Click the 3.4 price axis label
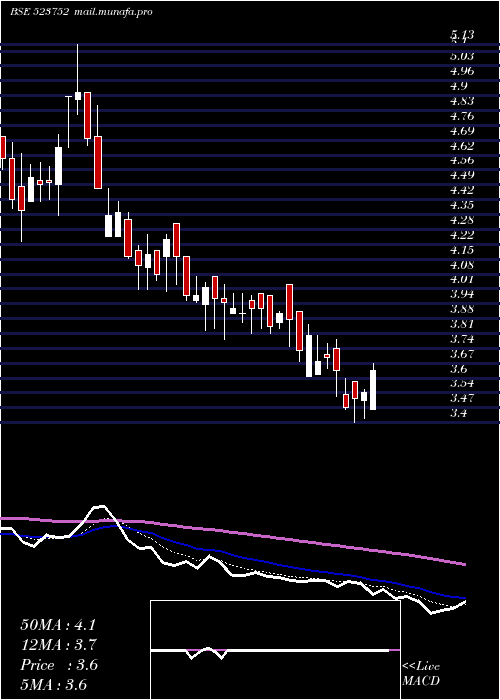This screenshot has width=500, height=700. 459,413
